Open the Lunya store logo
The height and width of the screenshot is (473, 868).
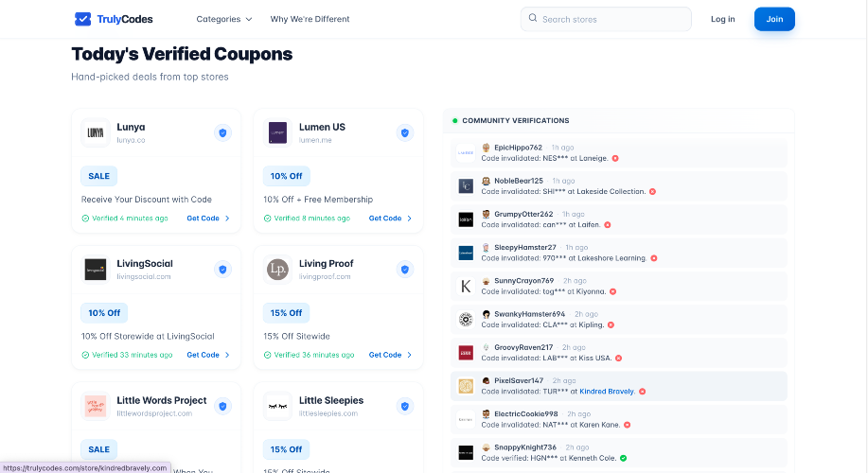coord(96,132)
